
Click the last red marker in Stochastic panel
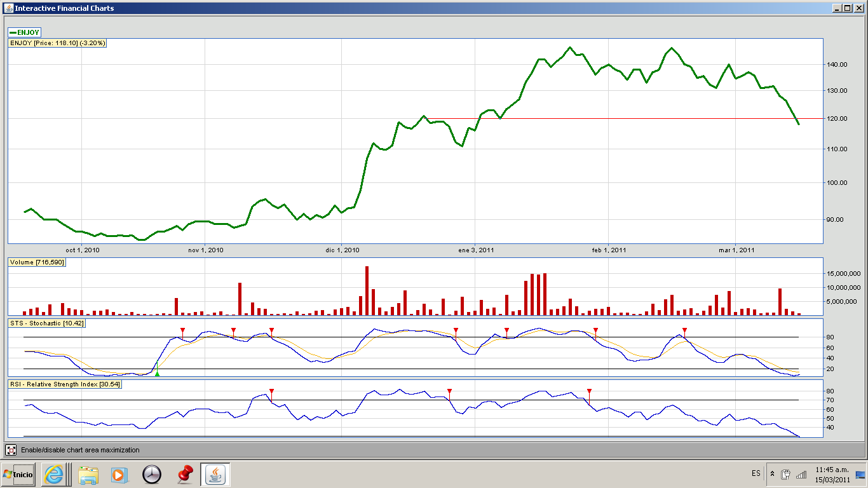684,330
